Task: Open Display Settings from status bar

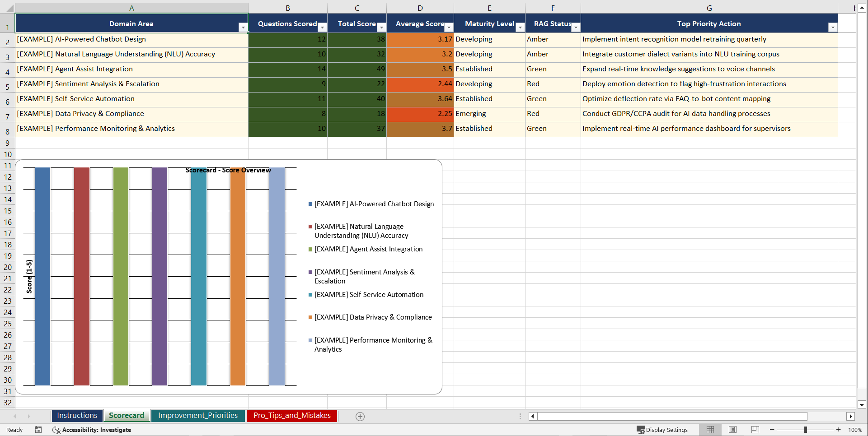Action: [662, 430]
